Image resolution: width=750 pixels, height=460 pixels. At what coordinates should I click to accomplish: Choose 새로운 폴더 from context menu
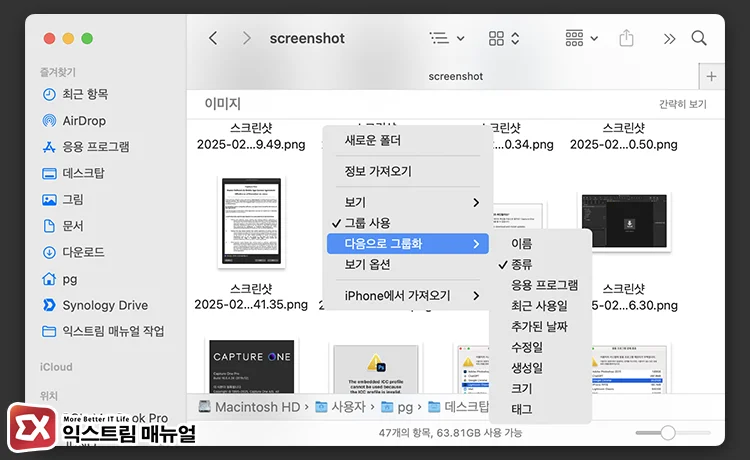tap(408, 141)
